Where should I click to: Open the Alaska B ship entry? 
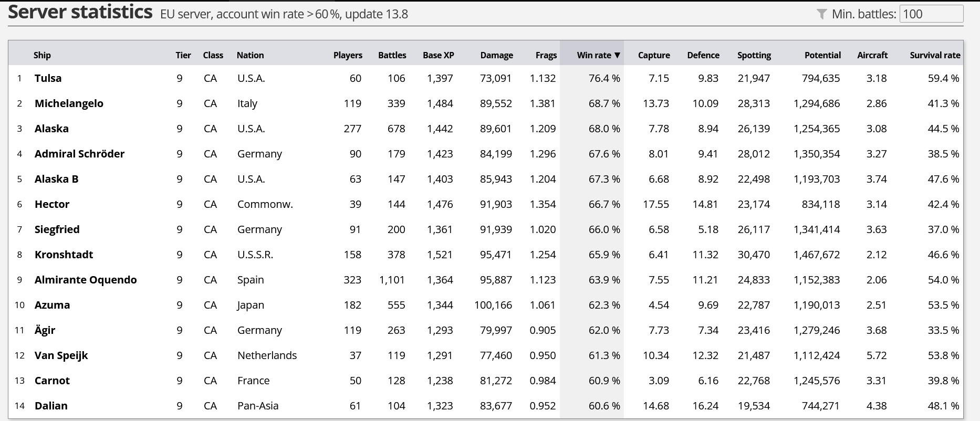point(56,179)
